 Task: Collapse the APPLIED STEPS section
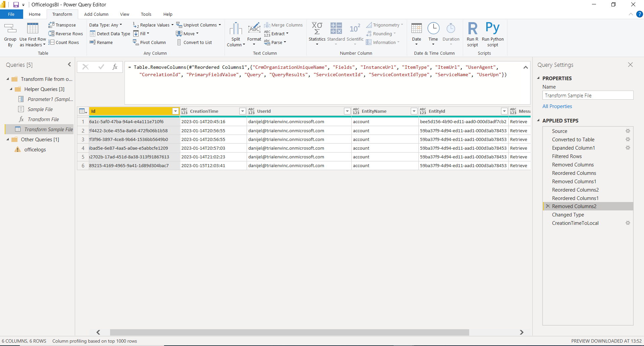pos(538,120)
